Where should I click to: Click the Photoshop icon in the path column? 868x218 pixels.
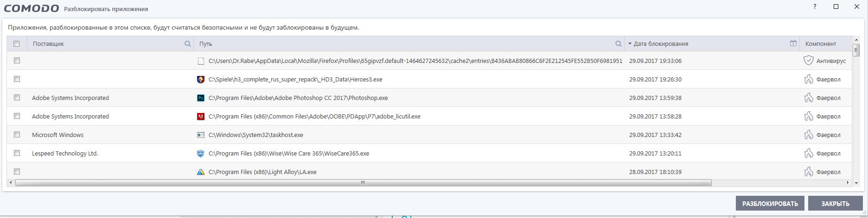click(x=201, y=98)
